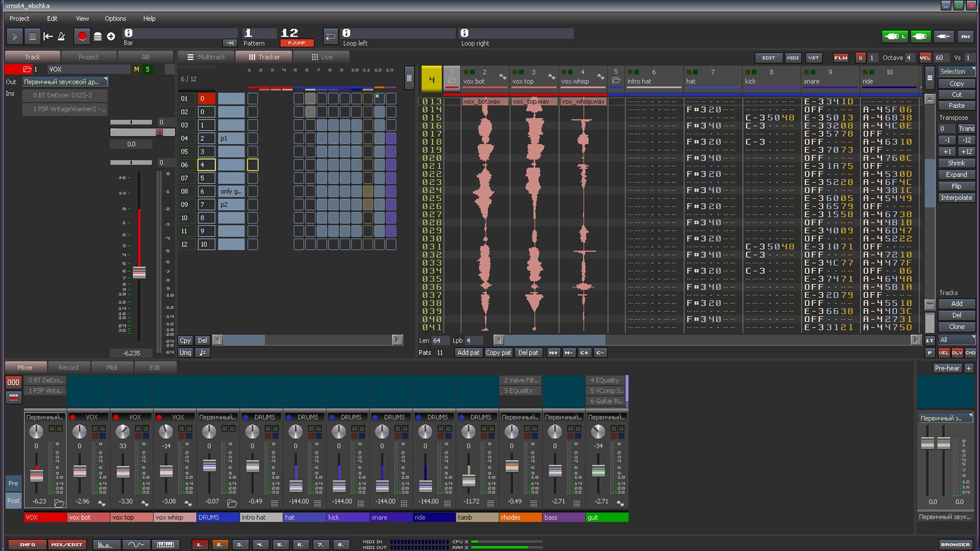
Task: Toggle the PJUMP pattern jump button
Action: coord(297,43)
